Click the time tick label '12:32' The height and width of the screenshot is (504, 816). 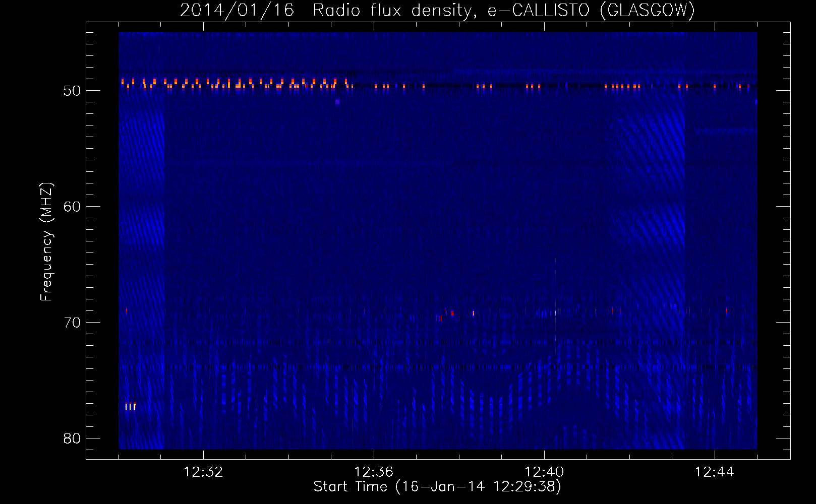pos(203,472)
